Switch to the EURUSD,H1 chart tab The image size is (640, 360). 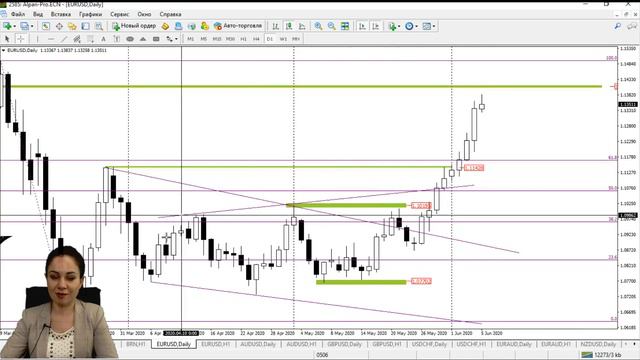click(x=216, y=344)
